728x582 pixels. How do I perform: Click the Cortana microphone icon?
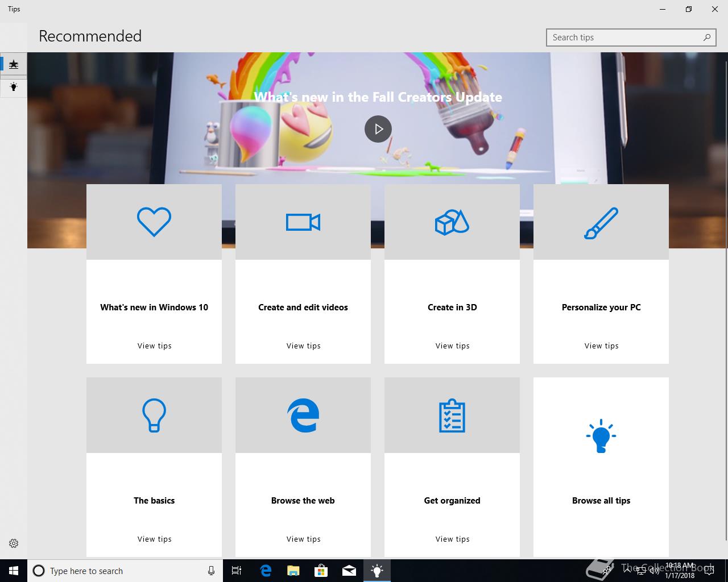[211, 571]
